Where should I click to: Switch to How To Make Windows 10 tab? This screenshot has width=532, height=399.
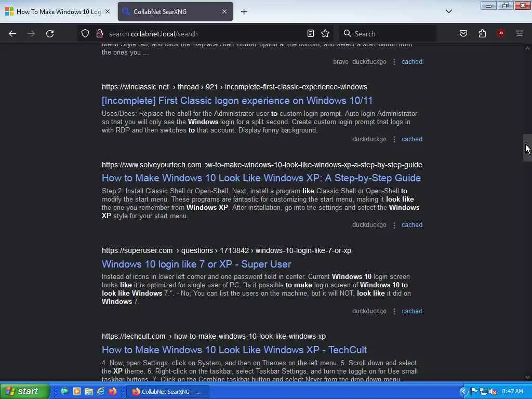pyautogui.click(x=58, y=11)
